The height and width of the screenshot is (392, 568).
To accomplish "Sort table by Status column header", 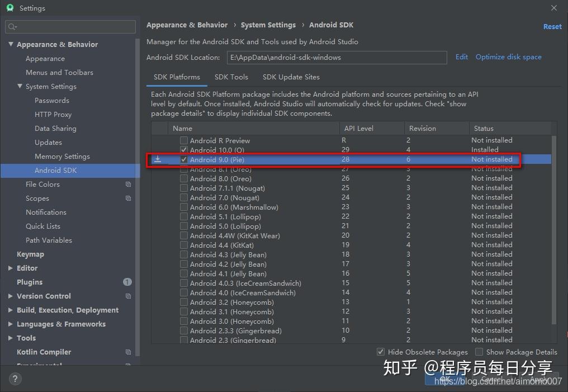I will 510,128.
